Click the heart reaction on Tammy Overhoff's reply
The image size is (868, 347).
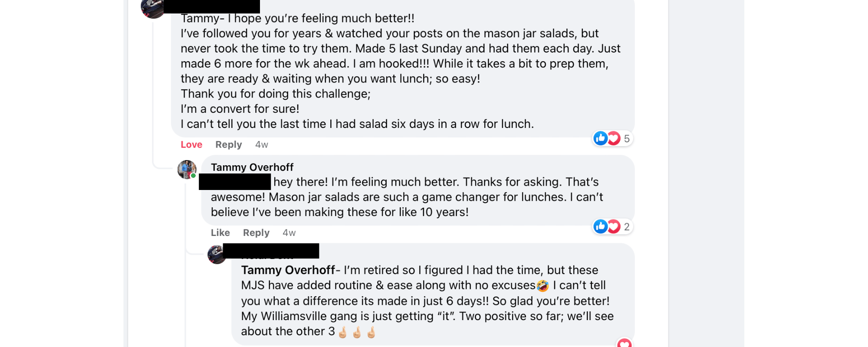[613, 226]
